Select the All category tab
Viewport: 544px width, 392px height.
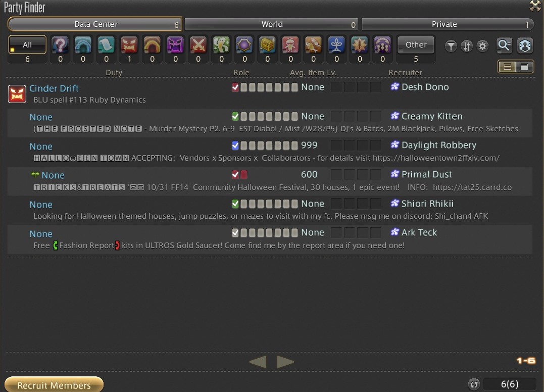[x=27, y=45]
